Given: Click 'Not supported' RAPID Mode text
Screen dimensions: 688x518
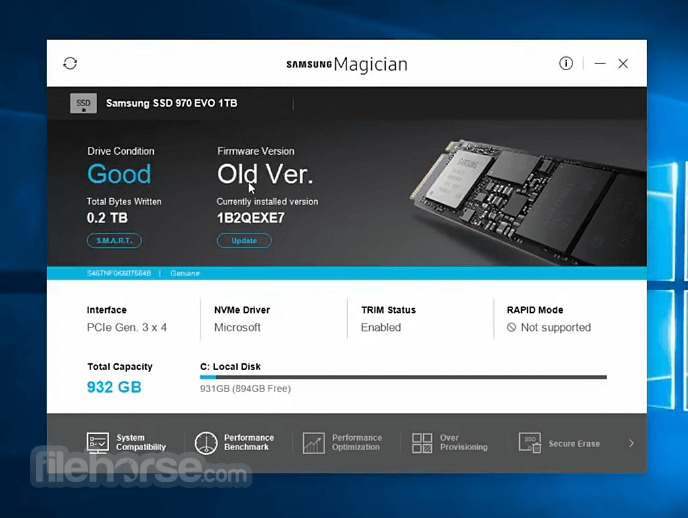Looking at the screenshot, I should (x=556, y=327).
